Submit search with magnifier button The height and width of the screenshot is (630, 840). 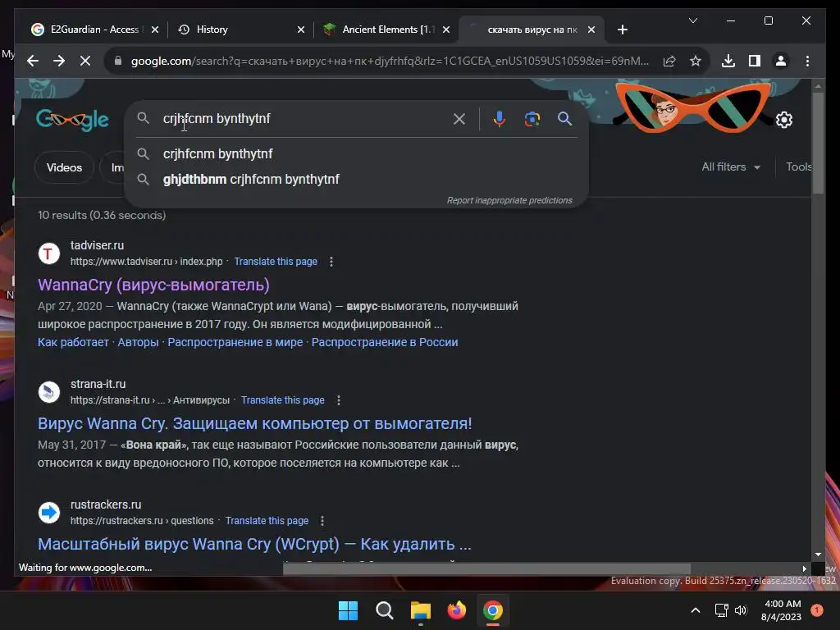(564, 119)
